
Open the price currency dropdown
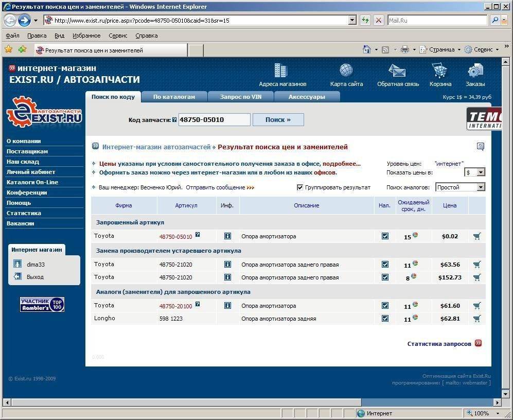(480, 172)
